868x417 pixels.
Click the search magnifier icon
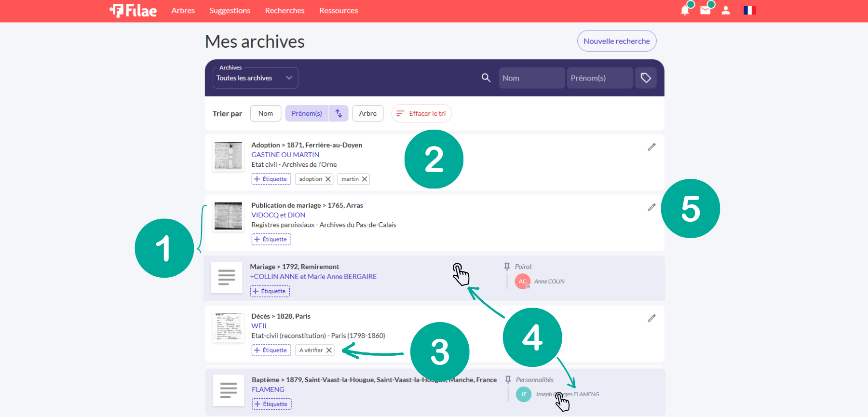pyautogui.click(x=486, y=78)
